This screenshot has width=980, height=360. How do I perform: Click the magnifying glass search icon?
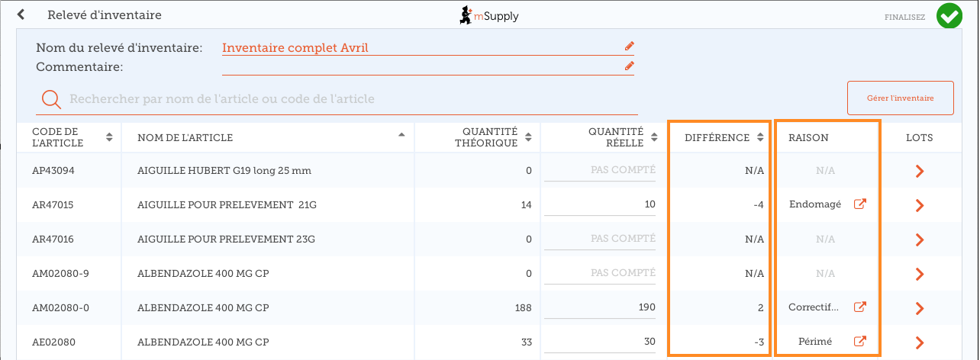point(51,100)
